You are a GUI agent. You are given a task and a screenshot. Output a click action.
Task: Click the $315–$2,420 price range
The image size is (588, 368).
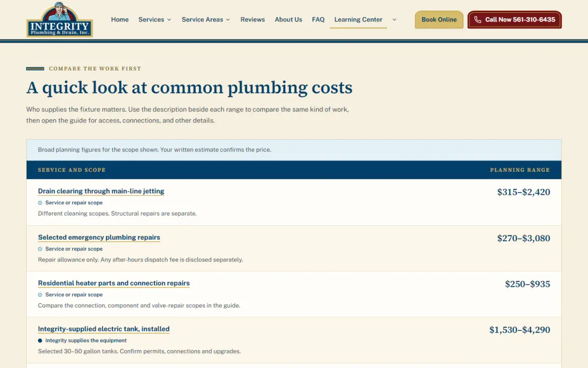pyautogui.click(x=523, y=192)
